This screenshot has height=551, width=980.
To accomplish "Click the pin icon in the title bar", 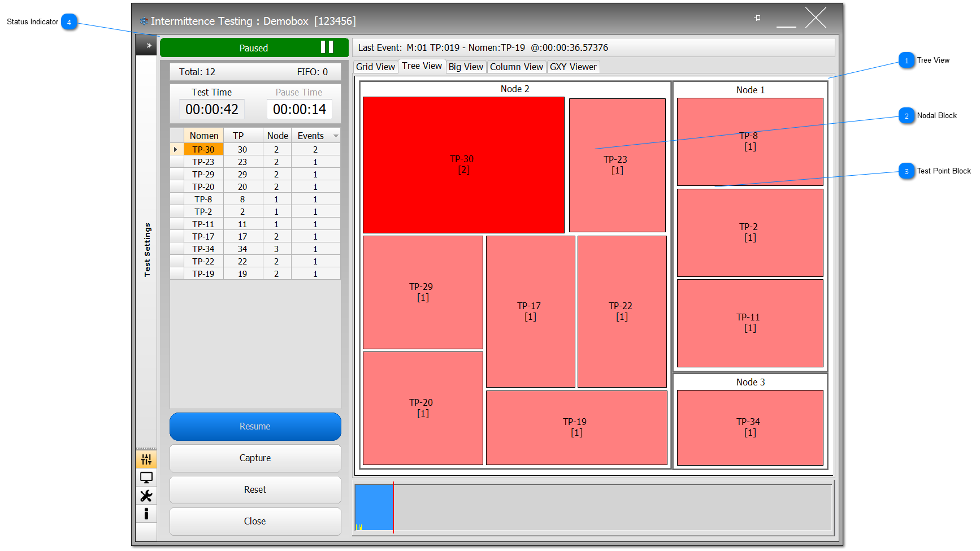I will tap(757, 18).
